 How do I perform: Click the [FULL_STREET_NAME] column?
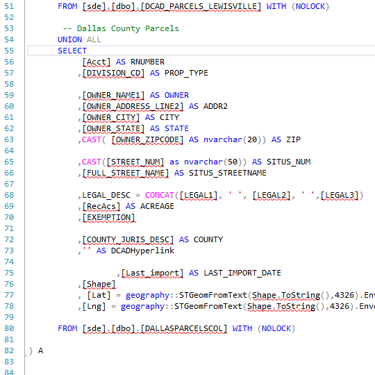click(x=125, y=173)
